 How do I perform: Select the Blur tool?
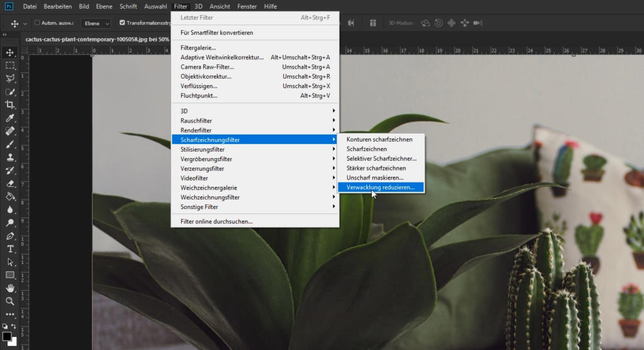[x=10, y=210]
